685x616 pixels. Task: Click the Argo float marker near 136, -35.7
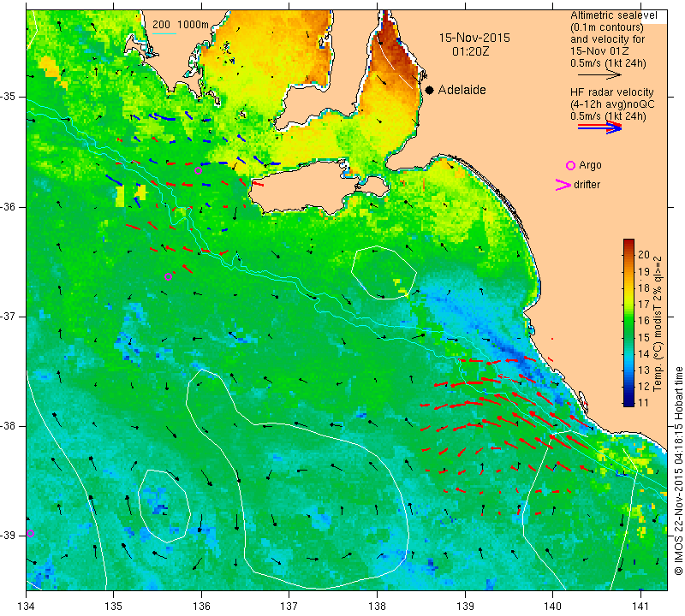[x=198, y=171]
